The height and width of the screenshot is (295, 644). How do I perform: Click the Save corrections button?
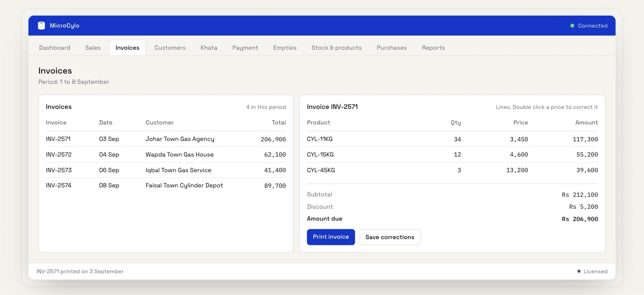(x=390, y=237)
